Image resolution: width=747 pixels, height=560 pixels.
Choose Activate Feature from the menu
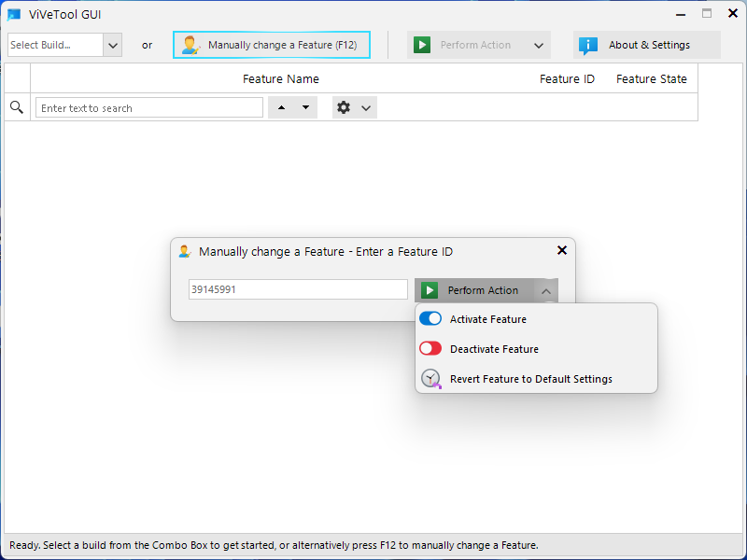pyautogui.click(x=536, y=319)
